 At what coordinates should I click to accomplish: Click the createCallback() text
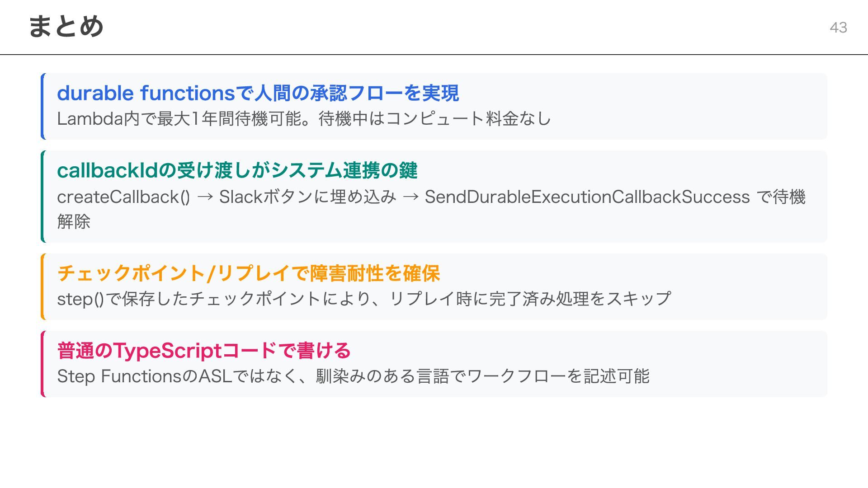point(123,197)
